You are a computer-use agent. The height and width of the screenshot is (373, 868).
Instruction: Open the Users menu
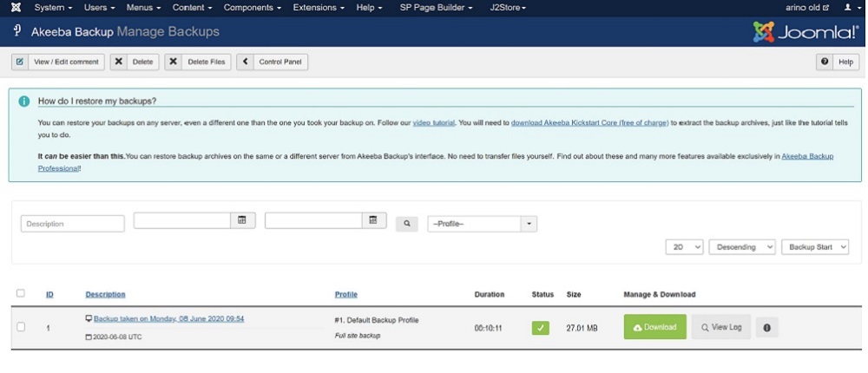point(100,8)
